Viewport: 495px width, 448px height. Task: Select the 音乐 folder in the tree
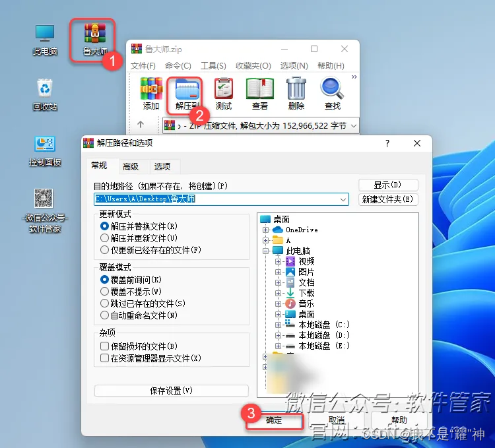coord(306,304)
